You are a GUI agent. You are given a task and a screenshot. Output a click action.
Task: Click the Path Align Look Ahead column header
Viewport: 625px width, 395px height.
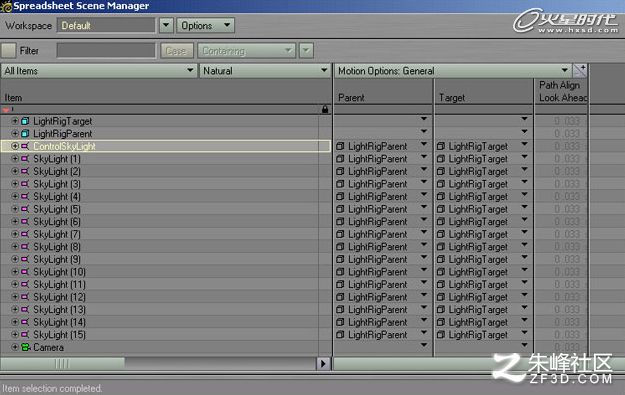561,91
